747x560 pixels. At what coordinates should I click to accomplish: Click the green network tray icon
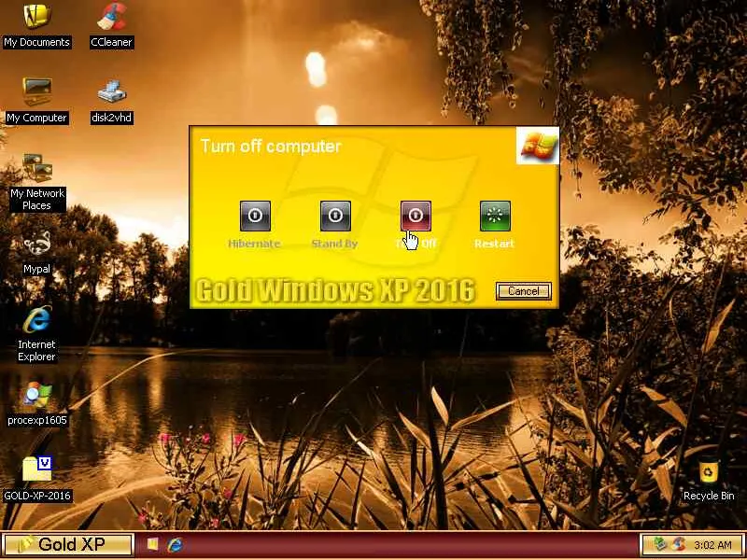[x=660, y=544]
